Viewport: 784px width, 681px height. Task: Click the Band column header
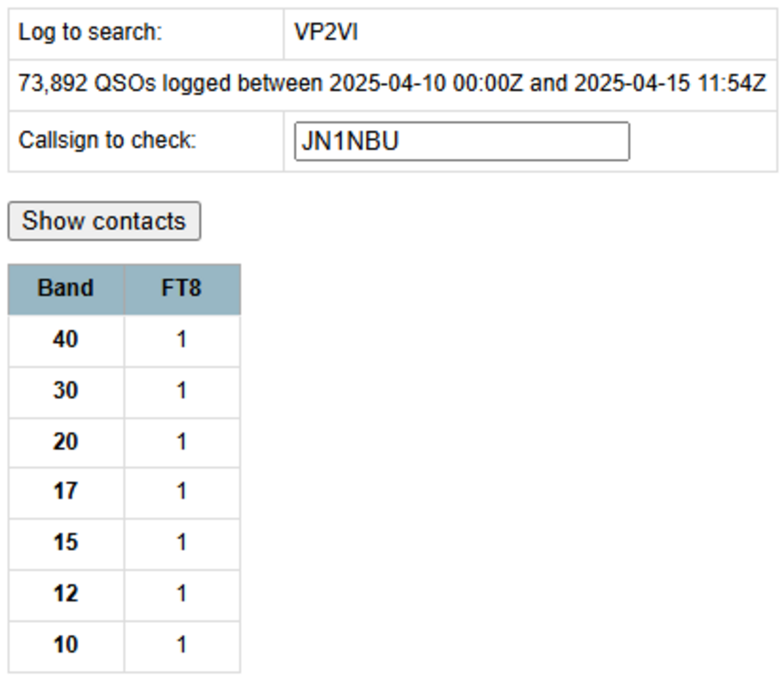pyautogui.click(x=65, y=288)
